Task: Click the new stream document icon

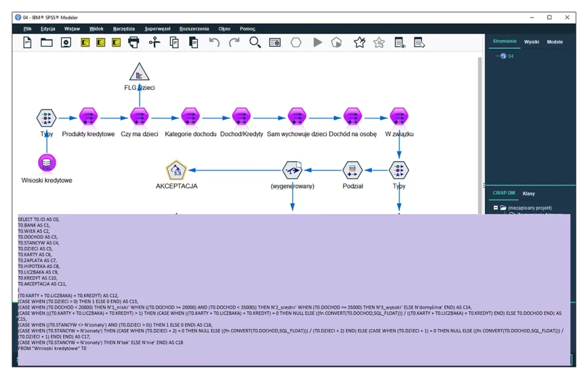Action: click(28, 43)
